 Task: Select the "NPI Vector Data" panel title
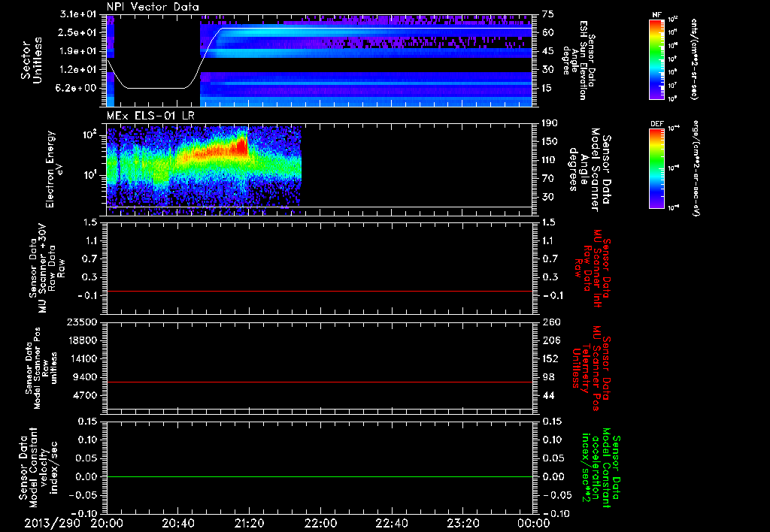[153, 7]
